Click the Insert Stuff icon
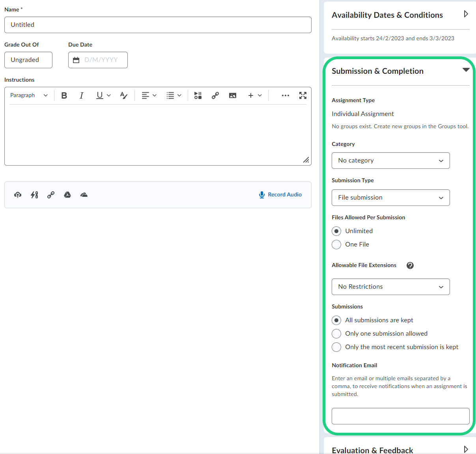Viewport: 476px width, 454px height. pos(198,95)
